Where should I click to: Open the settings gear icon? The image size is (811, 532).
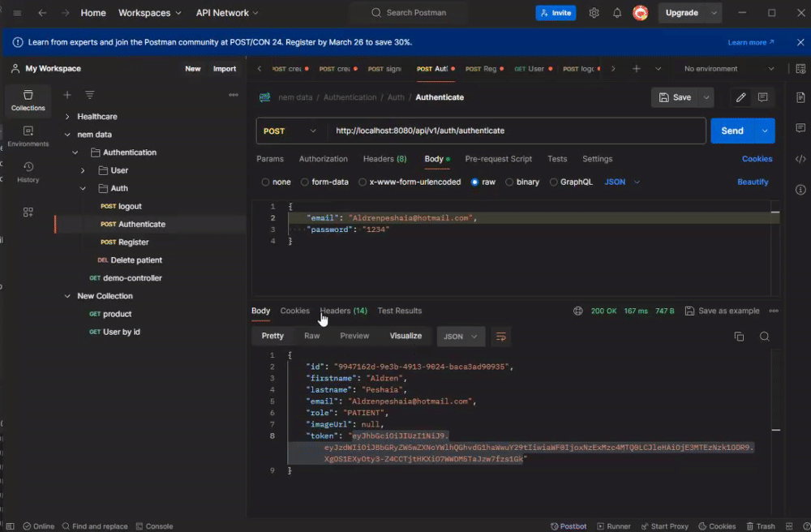594,13
